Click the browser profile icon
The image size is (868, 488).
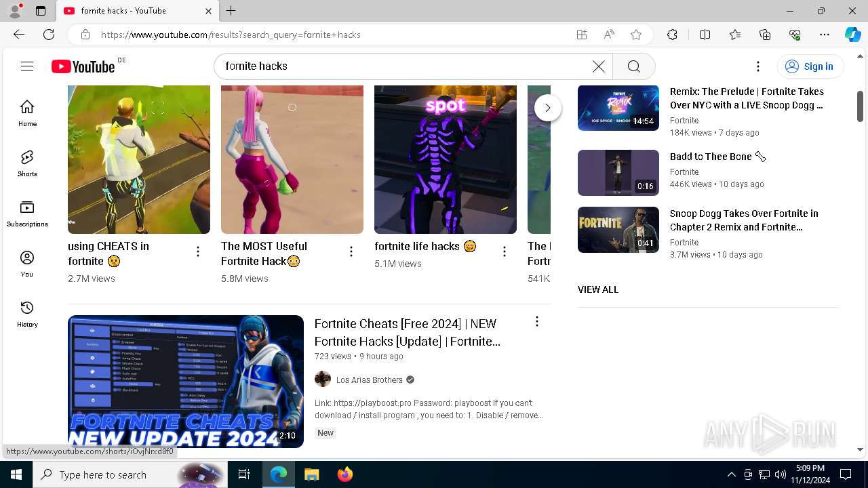[14, 11]
